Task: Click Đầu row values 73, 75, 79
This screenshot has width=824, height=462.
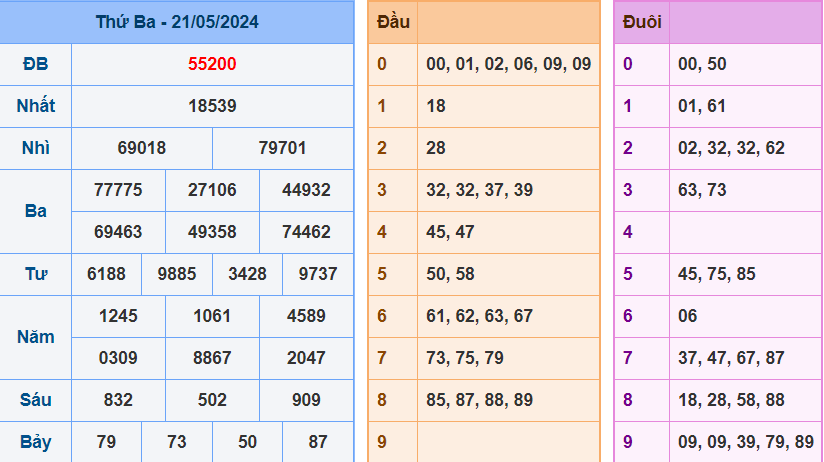Action: point(465,358)
